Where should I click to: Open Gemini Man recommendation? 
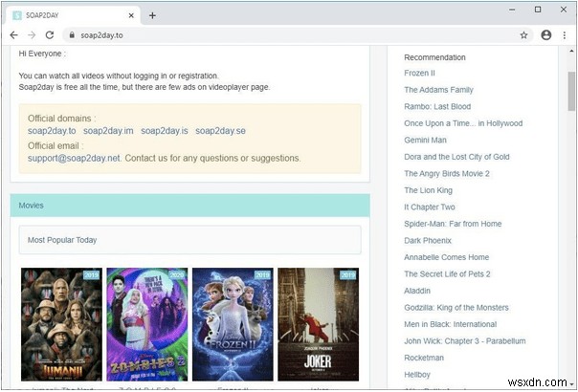(426, 140)
